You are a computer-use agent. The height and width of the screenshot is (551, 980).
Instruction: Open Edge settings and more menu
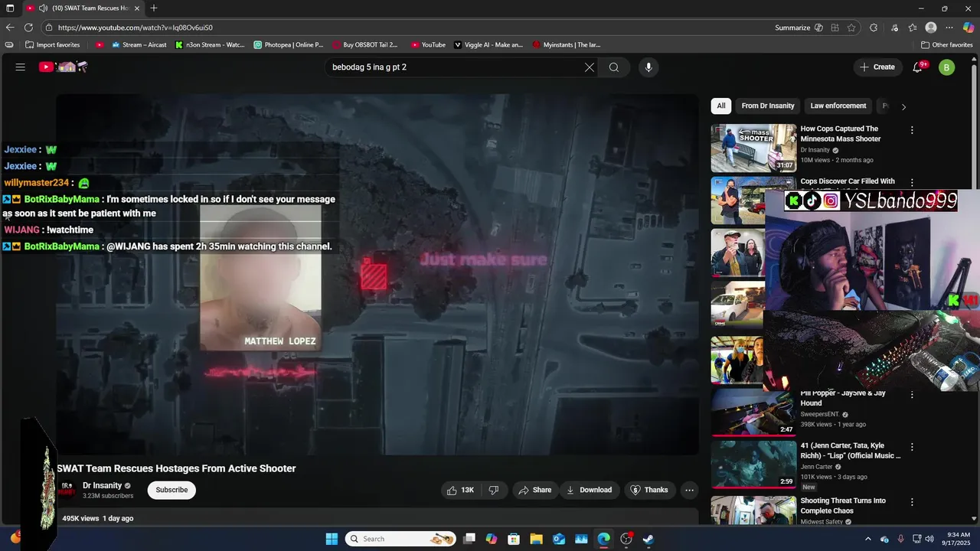tap(949, 28)
